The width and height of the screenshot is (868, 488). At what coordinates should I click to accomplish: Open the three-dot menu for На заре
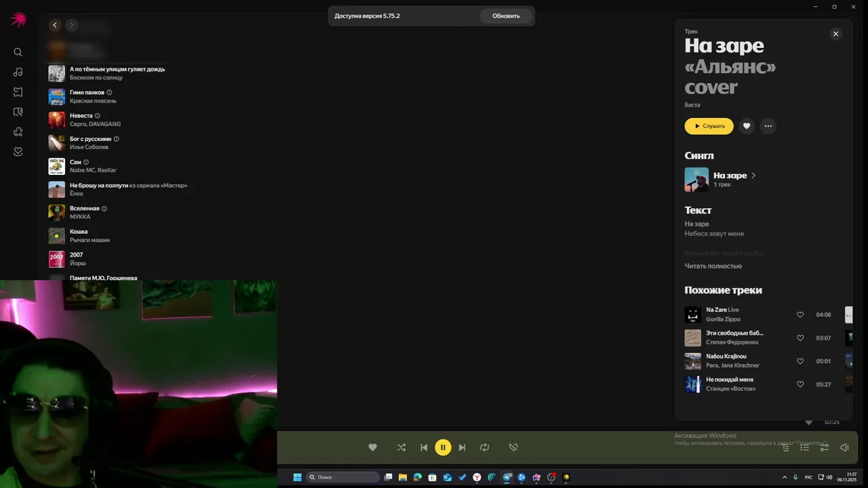click(x=768, y=126)
